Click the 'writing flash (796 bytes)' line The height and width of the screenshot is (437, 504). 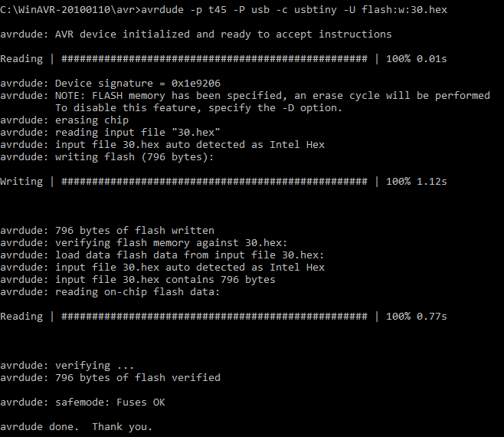[106, 157]
